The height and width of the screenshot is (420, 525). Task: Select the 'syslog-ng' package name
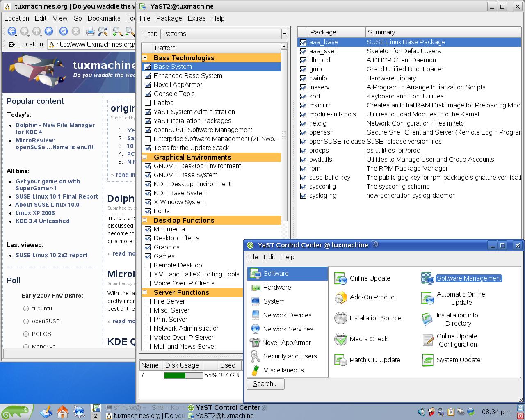tap(322, 196)
